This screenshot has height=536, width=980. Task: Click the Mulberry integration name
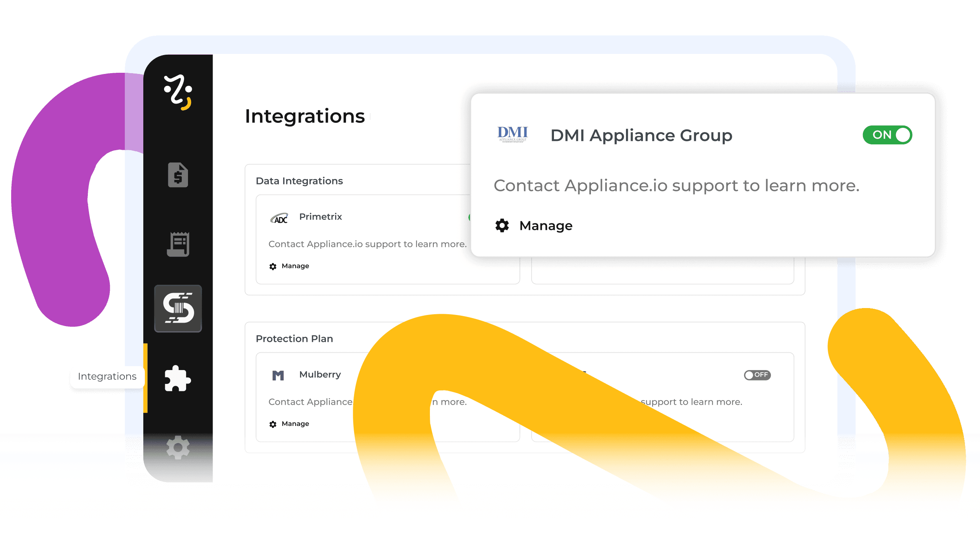click(320, 375)
